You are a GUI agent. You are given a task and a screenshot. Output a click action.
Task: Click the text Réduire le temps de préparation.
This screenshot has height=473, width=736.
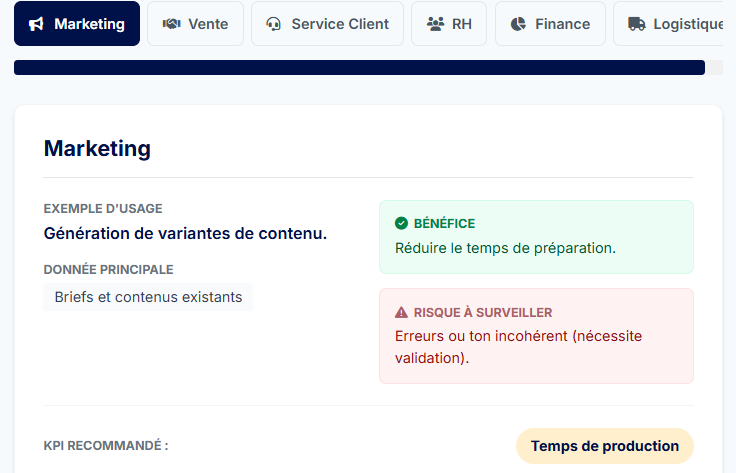point(505,248)
